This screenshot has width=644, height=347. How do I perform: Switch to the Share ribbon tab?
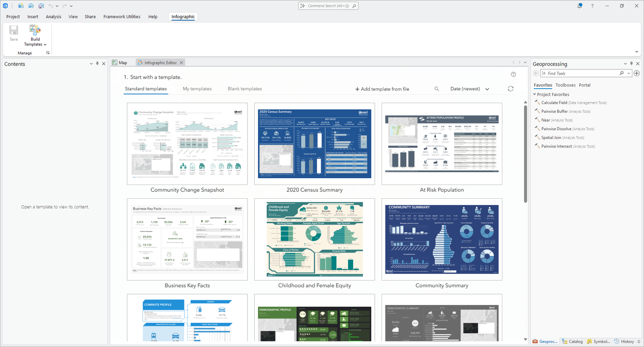90,17
